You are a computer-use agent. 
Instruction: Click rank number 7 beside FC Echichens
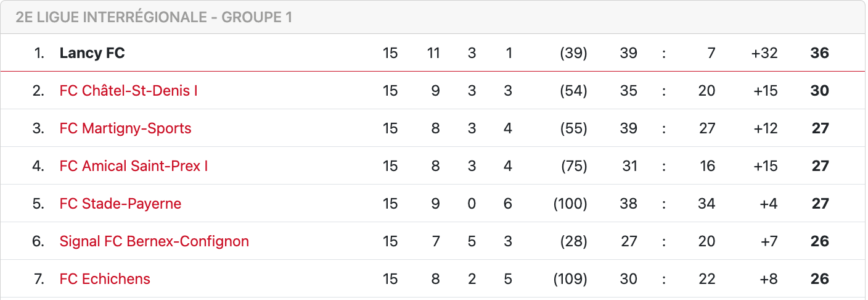click(x=38, y=279)
